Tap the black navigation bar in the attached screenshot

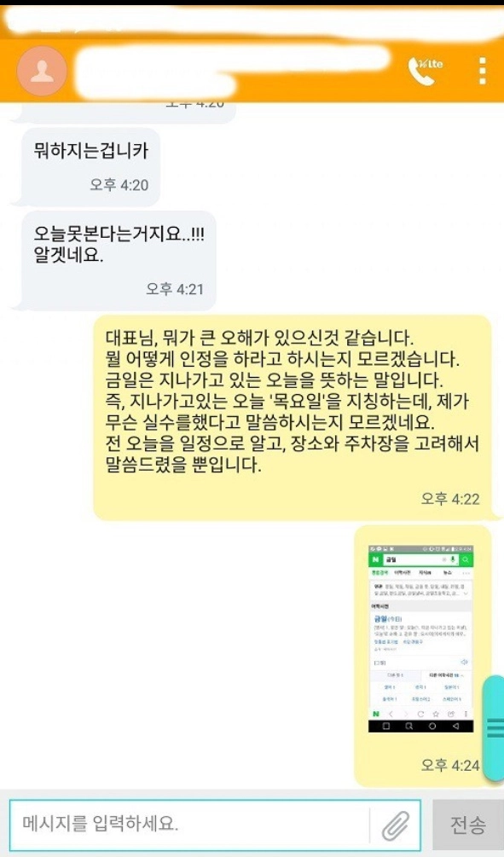coord(421,726)
